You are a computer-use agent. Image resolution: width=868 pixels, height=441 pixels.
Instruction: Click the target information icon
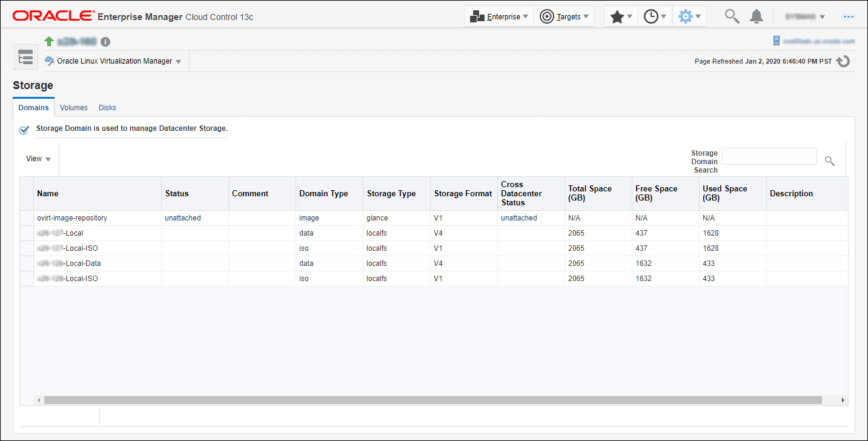[105, 42]
